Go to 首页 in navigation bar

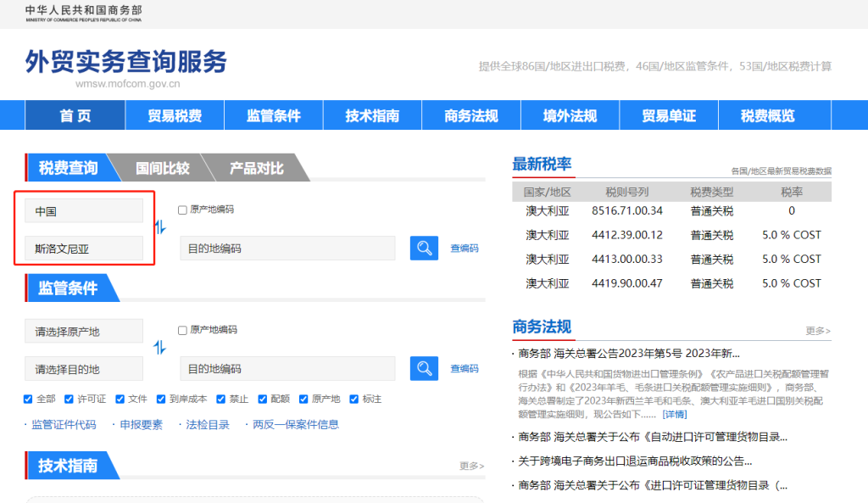click(x=75, y=115)
